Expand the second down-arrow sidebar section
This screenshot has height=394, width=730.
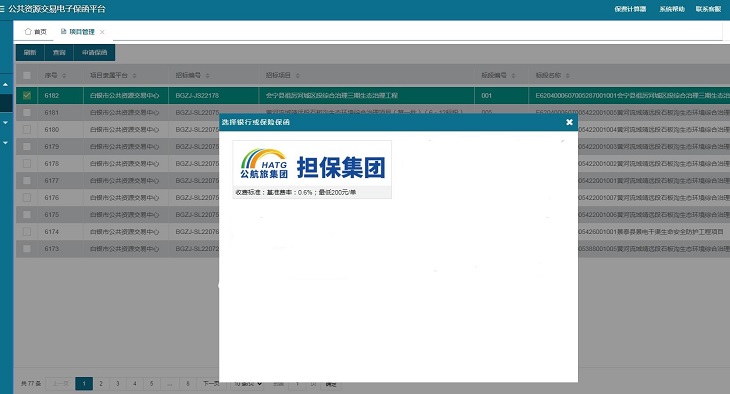[x=6, y=143]
